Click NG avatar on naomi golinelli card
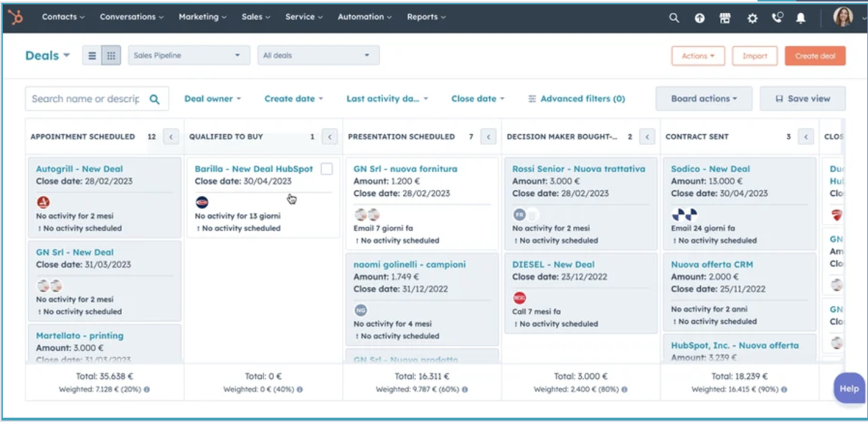The image size is (868, 422). pyautogui.click(x=360, y=310)
